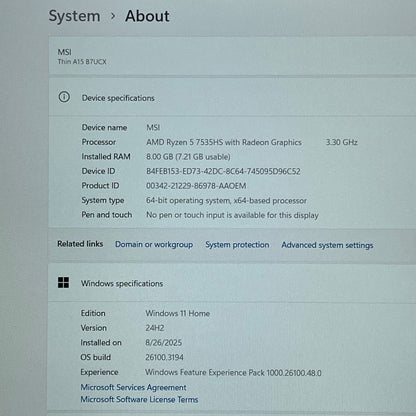The image size is (416, 416).
Task: Click the About page title
Action: [147, 16]
